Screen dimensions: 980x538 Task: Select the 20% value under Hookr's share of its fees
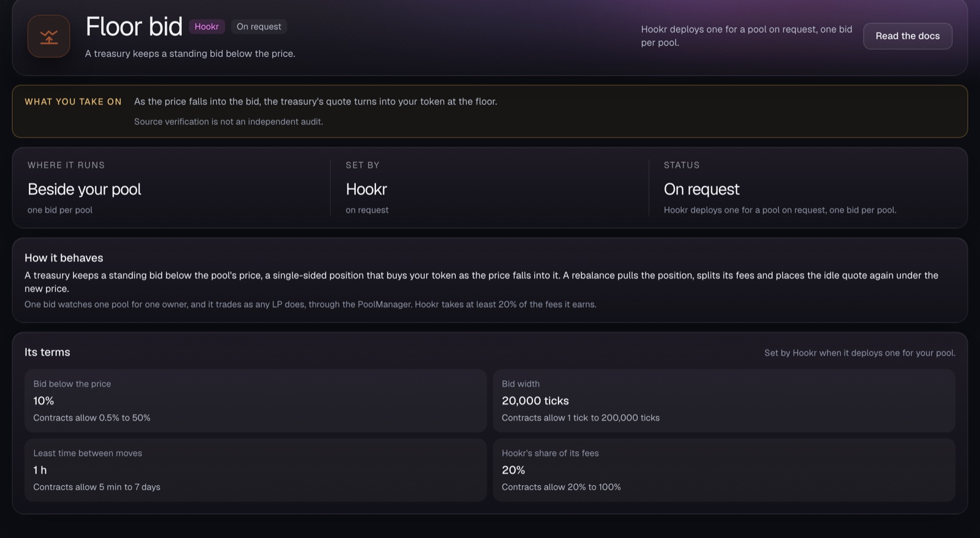coord(513,470)
